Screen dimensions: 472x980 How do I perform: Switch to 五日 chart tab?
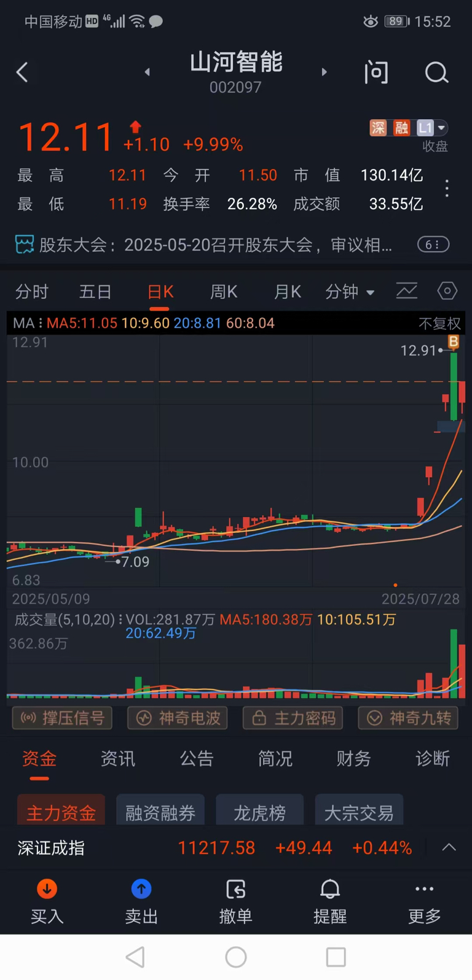(x=95, y=292)
